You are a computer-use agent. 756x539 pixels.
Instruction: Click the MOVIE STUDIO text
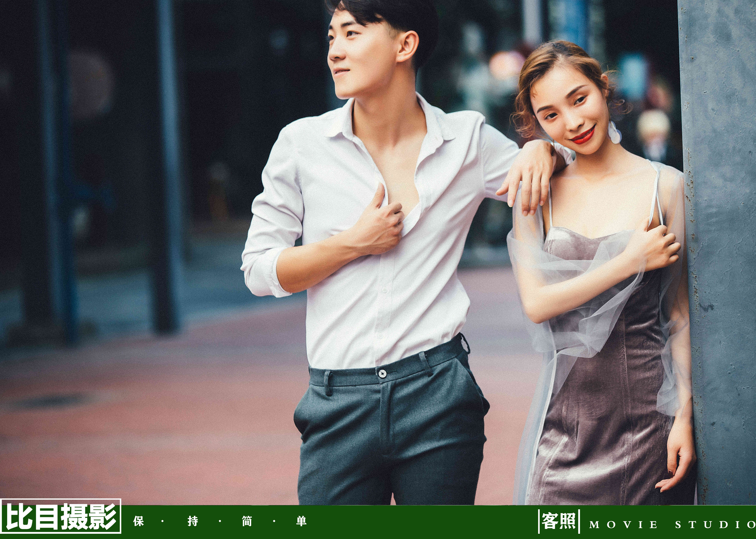pyautogui.click(x=672, y=525)
